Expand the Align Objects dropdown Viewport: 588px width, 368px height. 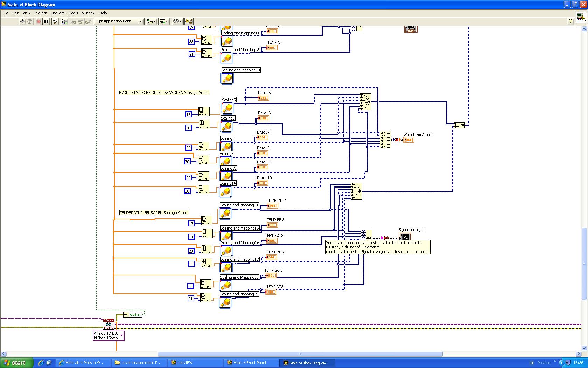(151, 21)
